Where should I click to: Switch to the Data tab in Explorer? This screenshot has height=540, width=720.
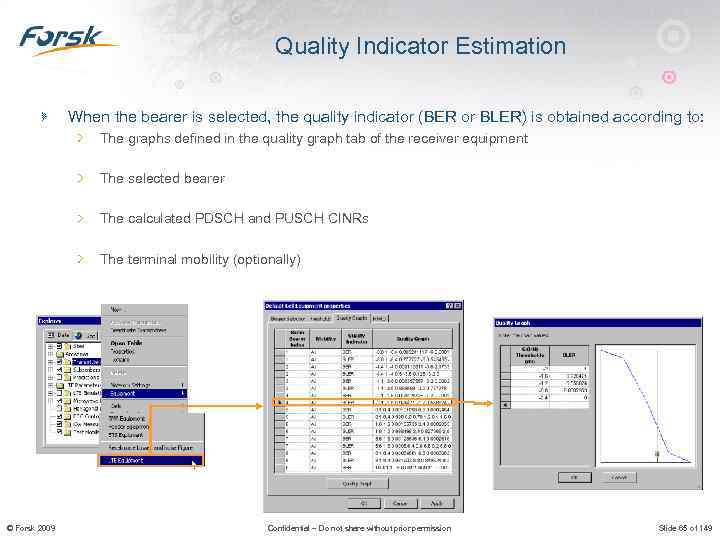(59, 335)
